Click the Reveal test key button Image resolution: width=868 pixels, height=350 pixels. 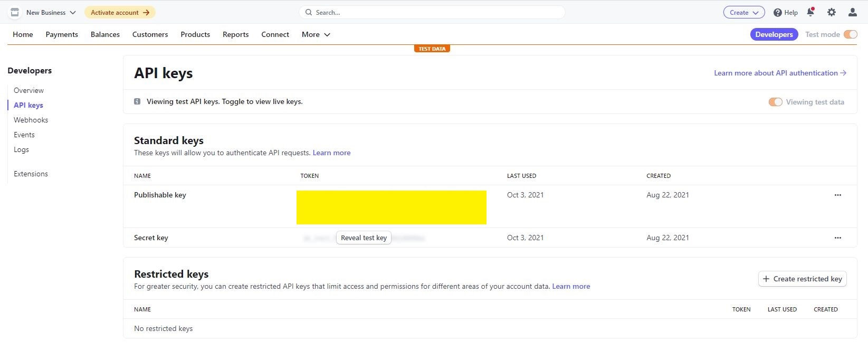[364, 238]
